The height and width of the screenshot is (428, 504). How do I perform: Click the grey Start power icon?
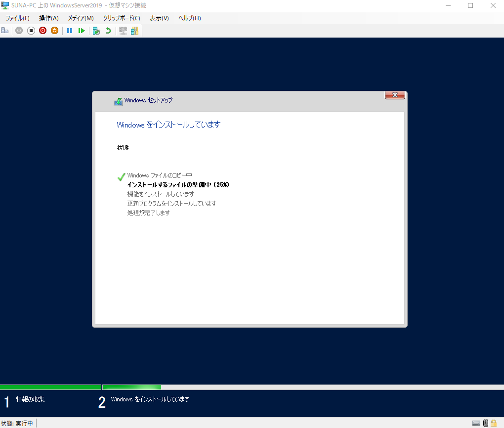[x=19, y=31]
